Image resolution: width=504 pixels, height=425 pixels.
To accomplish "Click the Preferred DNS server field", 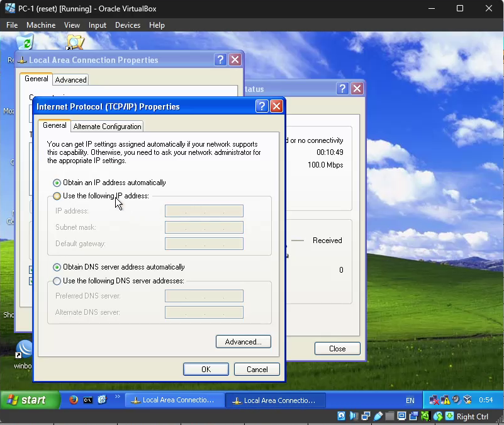I will [204, 296].
